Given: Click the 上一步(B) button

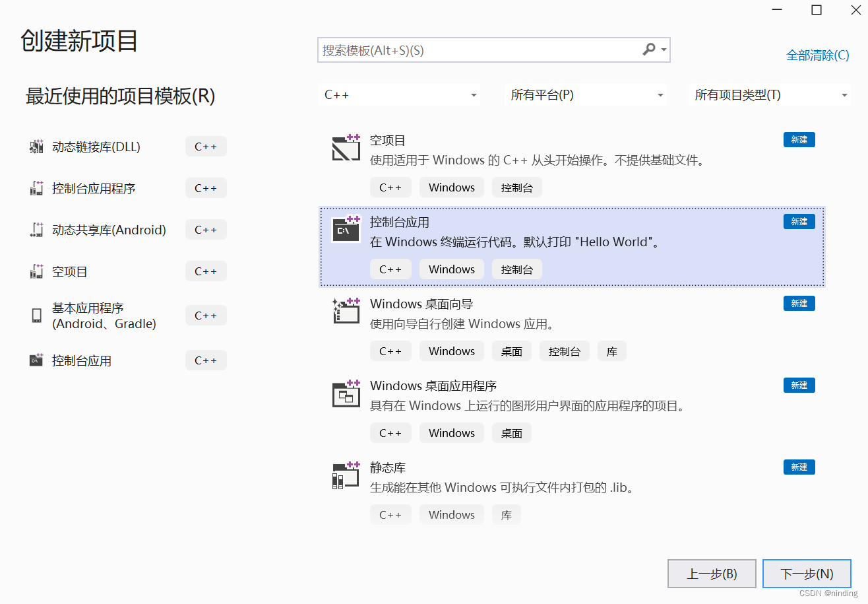Looking at the screenshot, I should coord(712,574).
